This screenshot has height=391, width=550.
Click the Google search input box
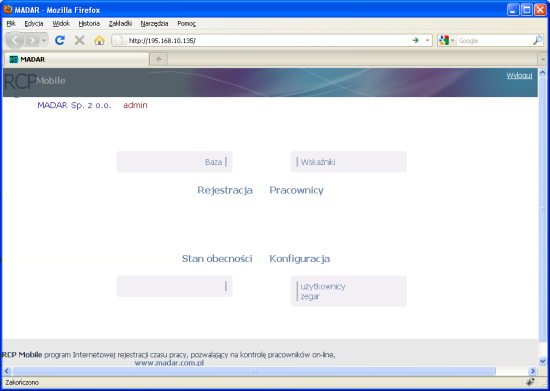[x=494, y=41]
